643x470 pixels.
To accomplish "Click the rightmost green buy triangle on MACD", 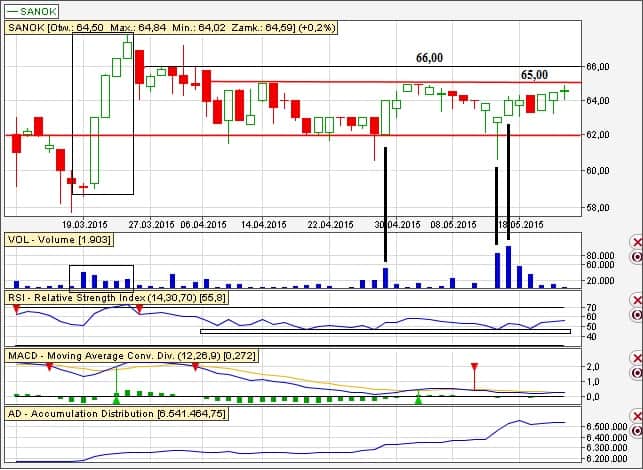I will click(419, 399).
